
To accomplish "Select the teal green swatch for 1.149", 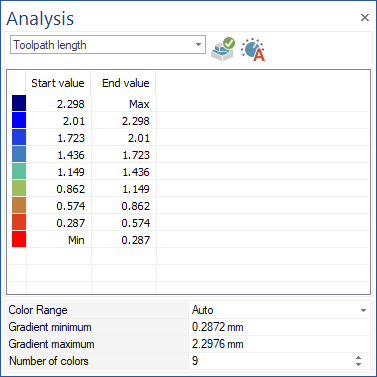I will pos(19,171).
